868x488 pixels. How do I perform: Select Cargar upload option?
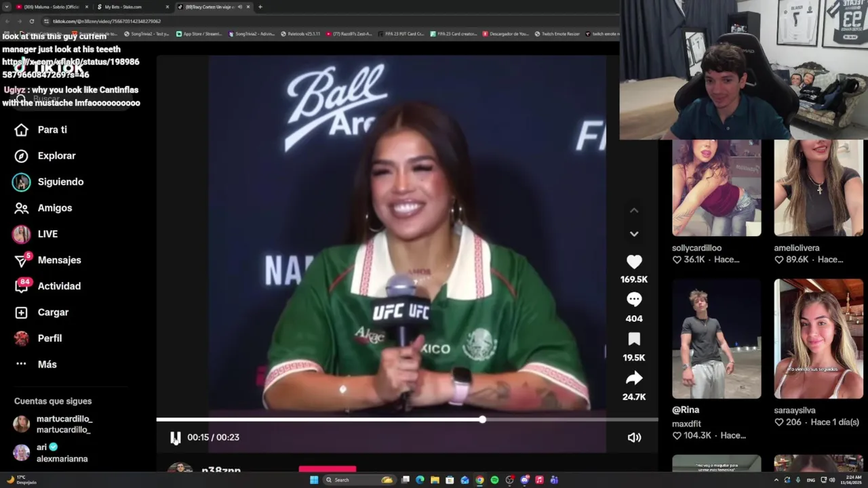pos(41,312)
